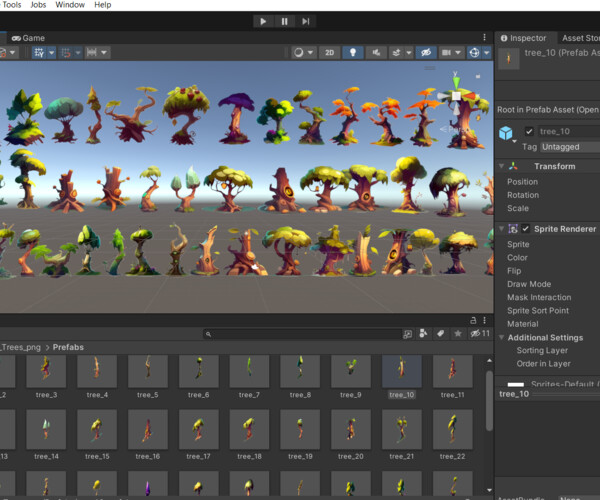The width and height of the screenshot is (600, 500).
Task: Collapse the Sprite Renderer component
Action: pyautogui.click(x=501, y=229)
